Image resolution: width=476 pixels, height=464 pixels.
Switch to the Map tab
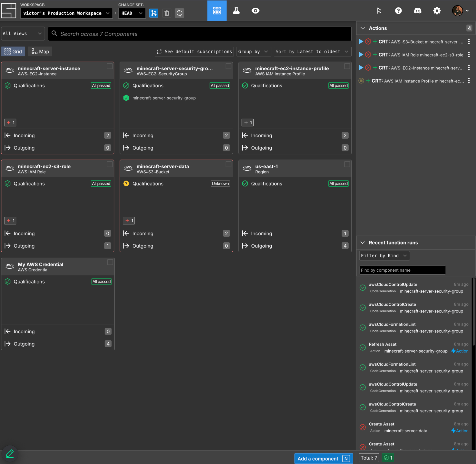click(x=40, y=52)
